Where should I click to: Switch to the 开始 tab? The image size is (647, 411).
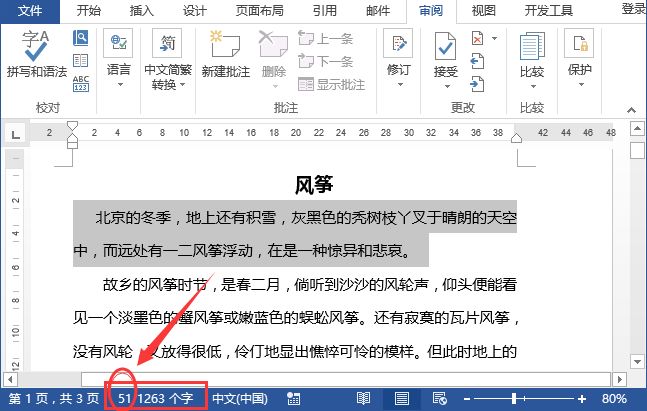coord(89,10)
